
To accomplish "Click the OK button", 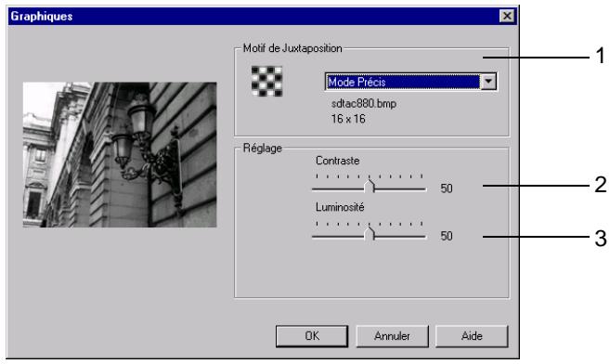I will (312, 336).
